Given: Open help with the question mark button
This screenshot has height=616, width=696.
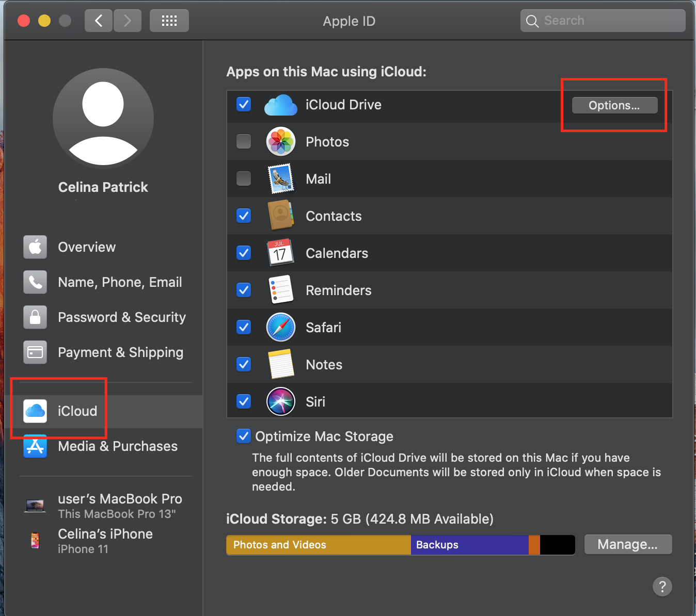Looking at the screenshot, I should (662, 587).
